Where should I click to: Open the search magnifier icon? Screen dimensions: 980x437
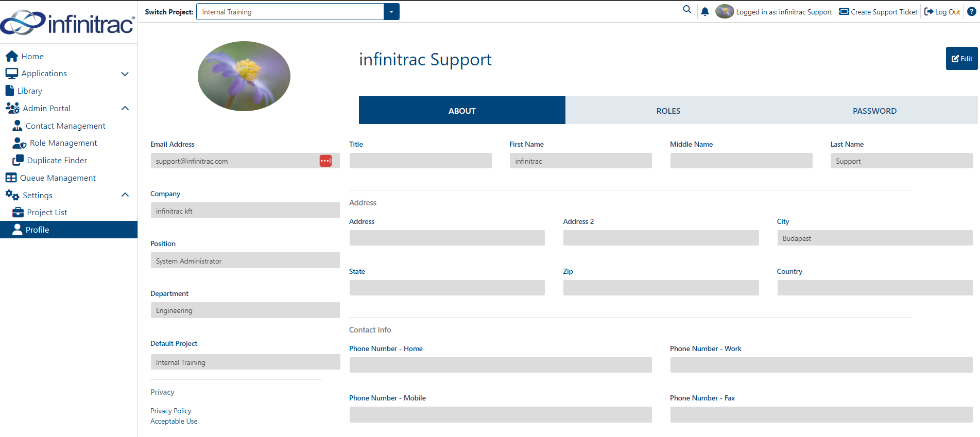point(687,10)
